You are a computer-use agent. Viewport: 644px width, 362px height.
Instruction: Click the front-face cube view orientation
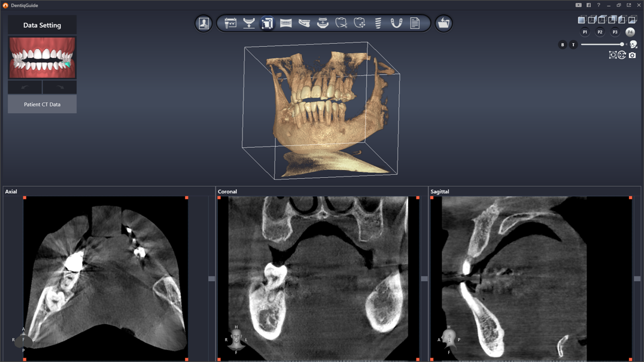pos(581,20)
